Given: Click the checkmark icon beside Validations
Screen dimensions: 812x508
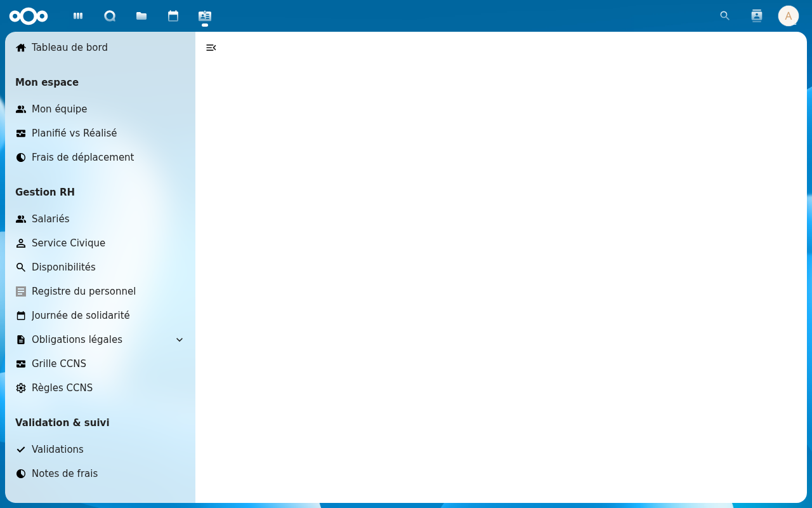Looking at the screenshot, I should [21, 450].
